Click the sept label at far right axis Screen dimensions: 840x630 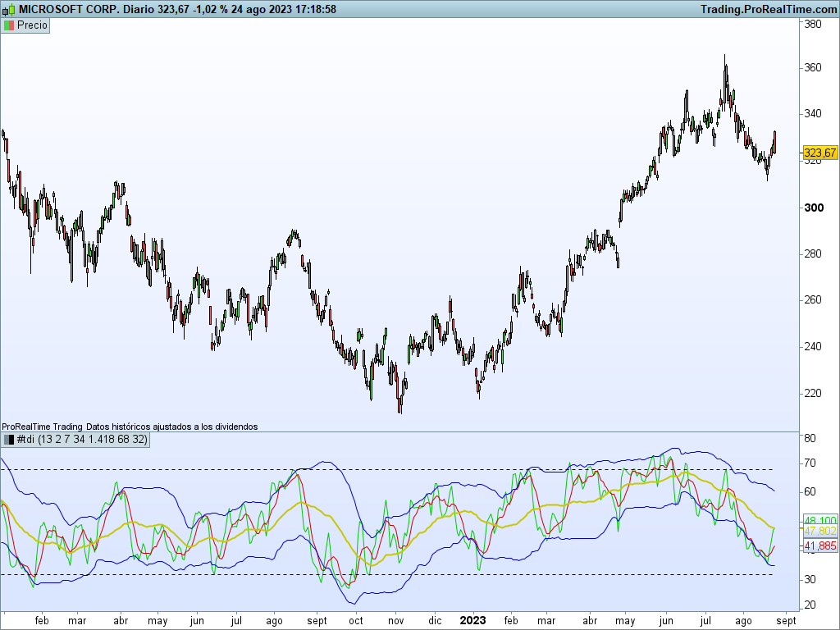coord(786,621)
